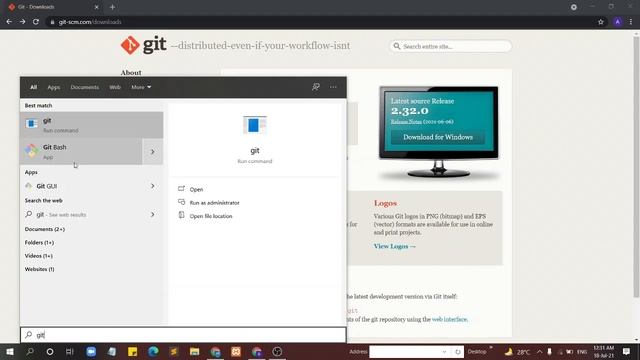Open File Explorer from taskbar
640x360 pixels.
coord(194,352)
